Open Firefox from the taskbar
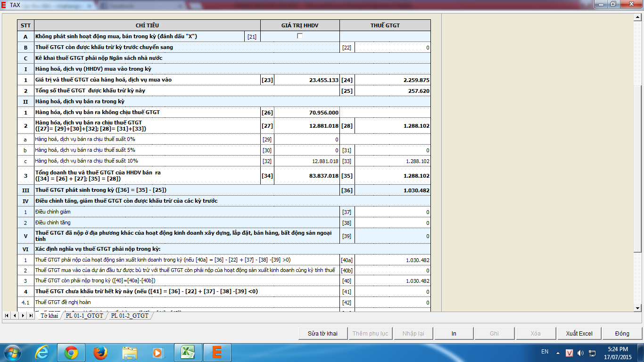Image resolution: width=644 pixels, height=362 pixels. 100,352
